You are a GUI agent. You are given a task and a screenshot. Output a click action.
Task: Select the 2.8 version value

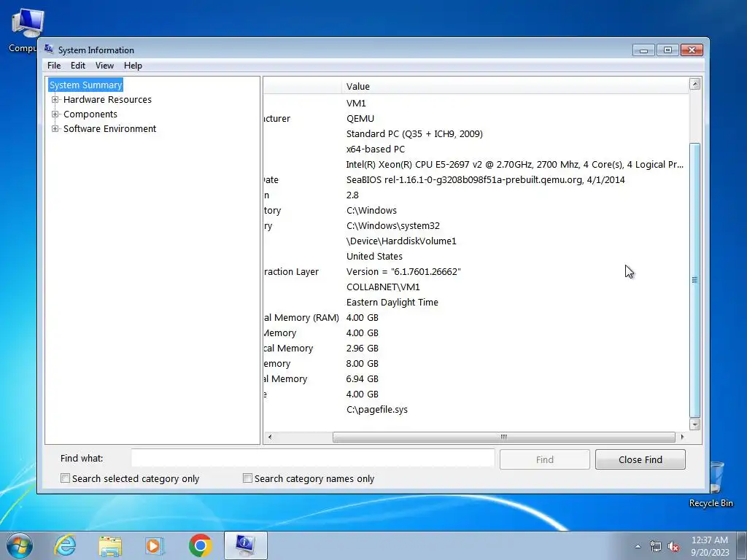352,195
